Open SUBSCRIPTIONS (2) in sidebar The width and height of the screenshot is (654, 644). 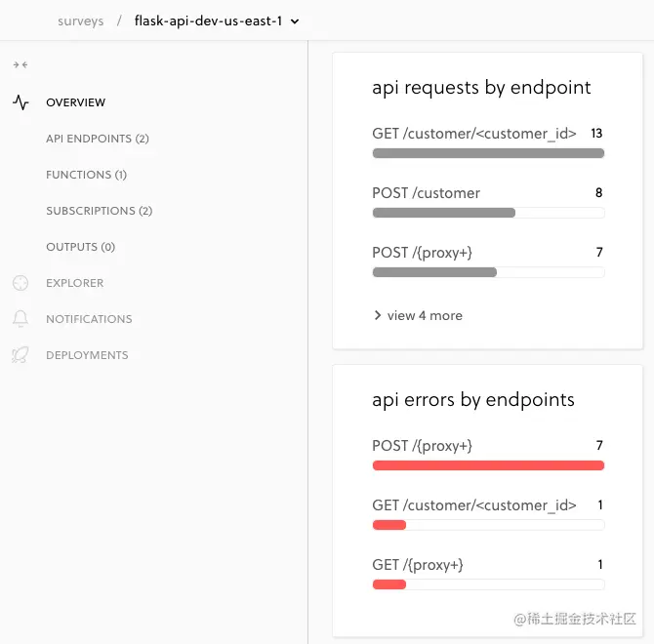(x=100, y=211)
